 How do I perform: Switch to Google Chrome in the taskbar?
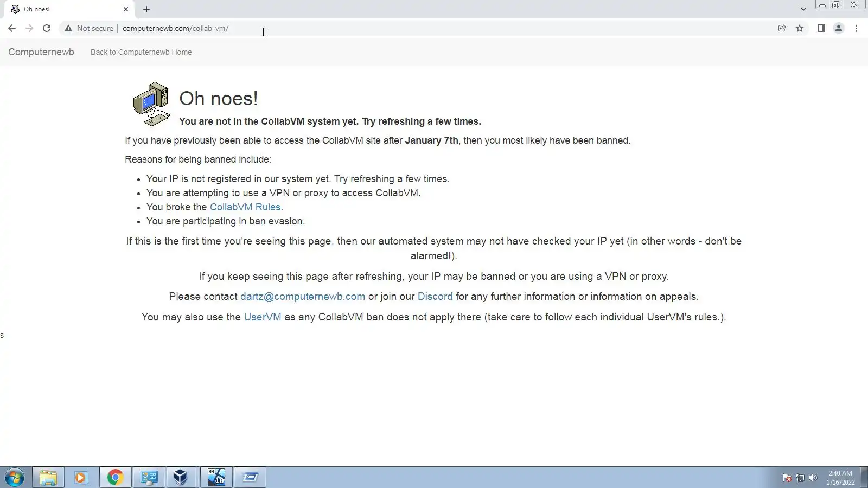coord(115,478)
